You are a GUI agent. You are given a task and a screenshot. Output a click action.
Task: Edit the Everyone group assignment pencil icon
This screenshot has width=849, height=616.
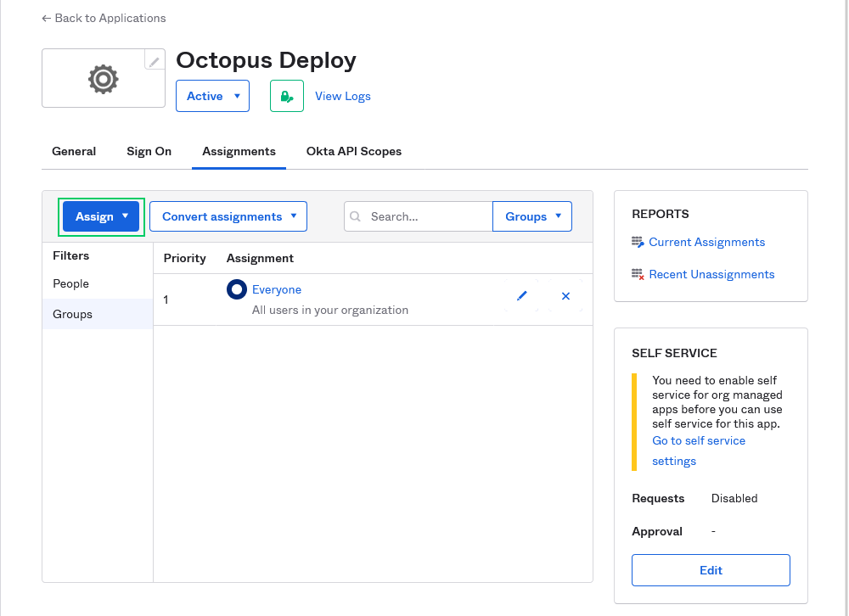pyautogui.click(x=522, y=296)
